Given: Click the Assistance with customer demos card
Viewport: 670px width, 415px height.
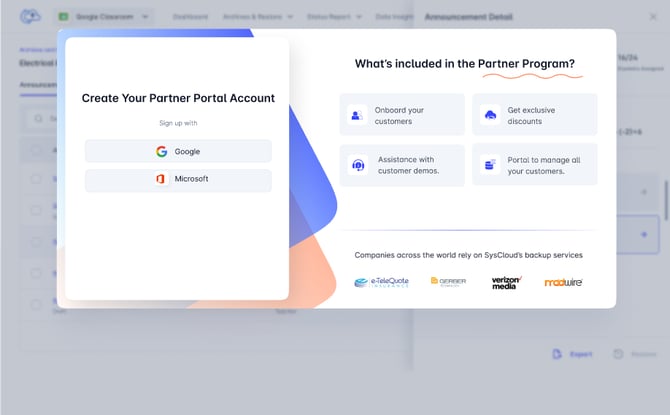Looking at the screenshot, I should [x=402, y=165].
